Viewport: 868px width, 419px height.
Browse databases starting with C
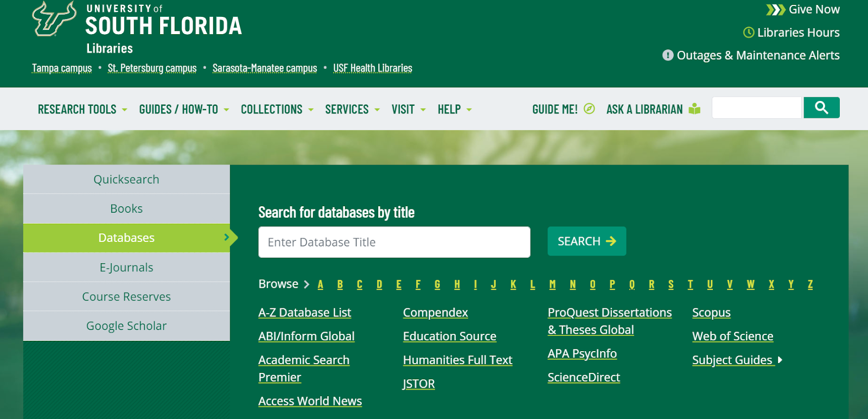(x=360, y=284)
